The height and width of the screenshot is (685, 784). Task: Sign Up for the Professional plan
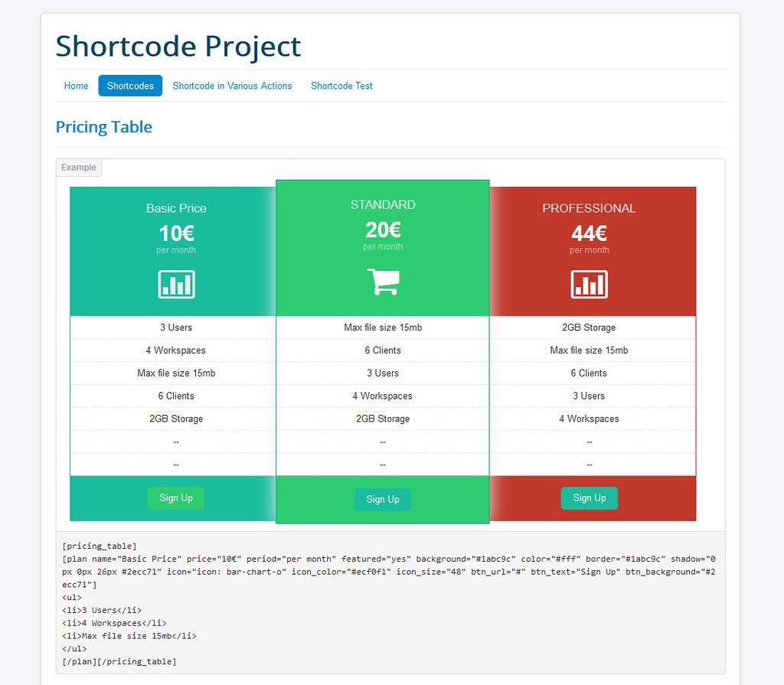pos(590,498)
